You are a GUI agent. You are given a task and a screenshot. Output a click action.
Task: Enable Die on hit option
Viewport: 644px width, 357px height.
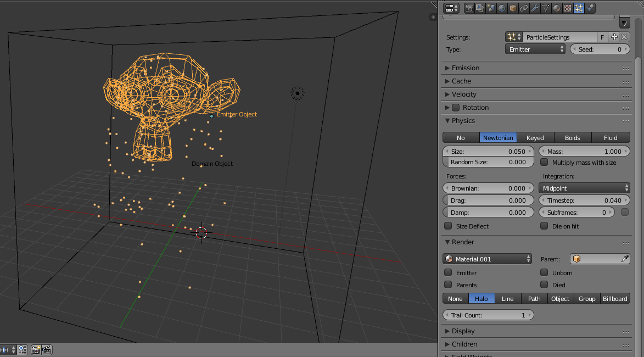[x=544, y=226]
